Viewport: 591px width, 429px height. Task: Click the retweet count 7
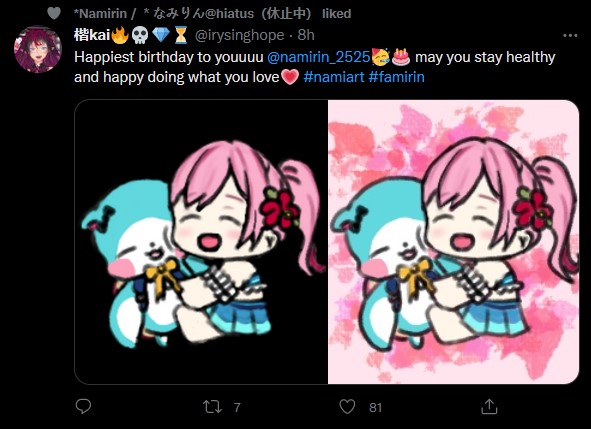click(x=237, y=408)
